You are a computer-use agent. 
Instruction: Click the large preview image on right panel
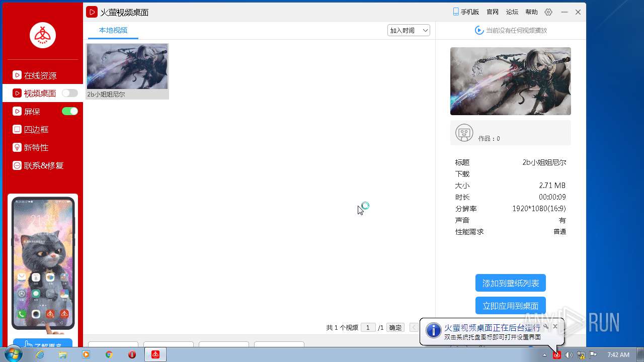[511, 81]
